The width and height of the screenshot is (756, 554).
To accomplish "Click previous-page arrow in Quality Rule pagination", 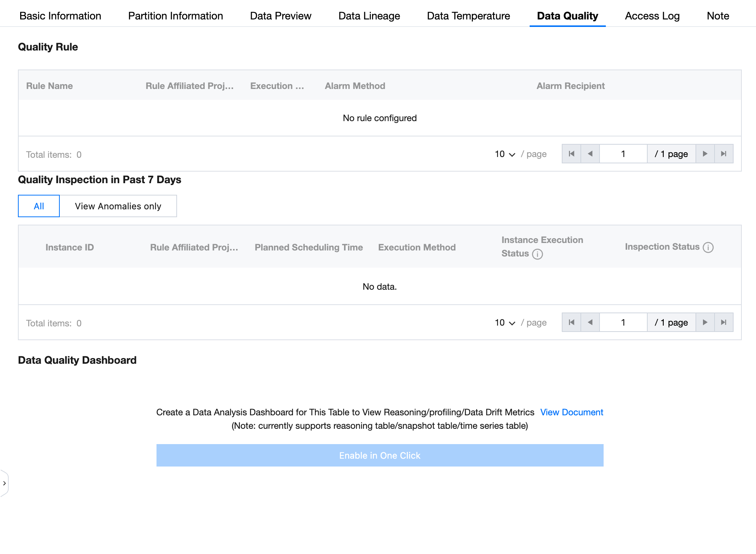I will pos(590,154).
